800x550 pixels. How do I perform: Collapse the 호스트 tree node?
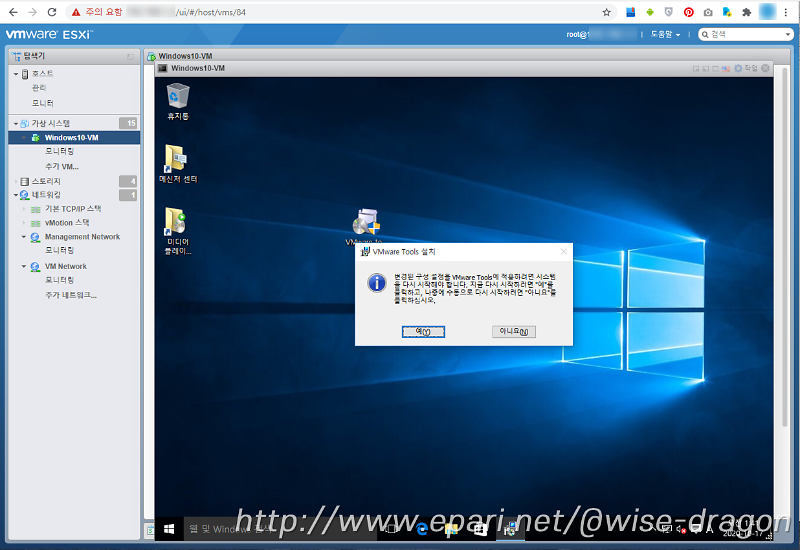tap(16, 74)
